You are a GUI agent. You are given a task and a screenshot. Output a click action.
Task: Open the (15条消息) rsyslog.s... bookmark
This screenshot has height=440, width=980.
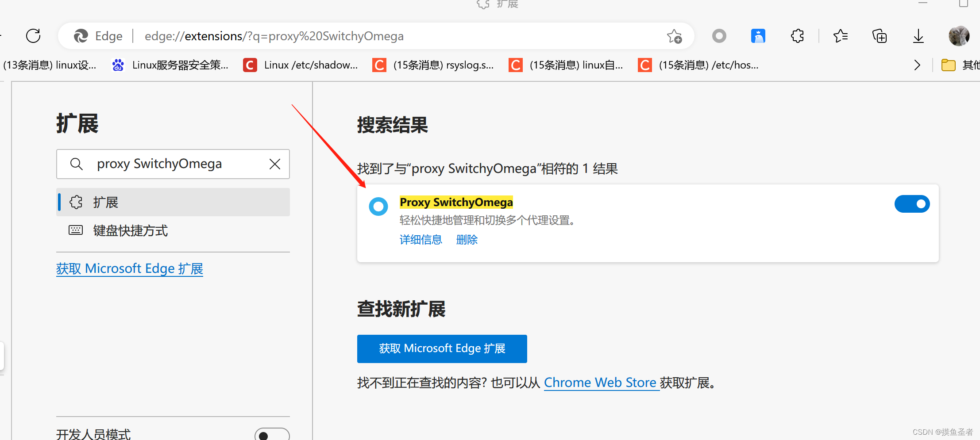(x=433, y=65)
